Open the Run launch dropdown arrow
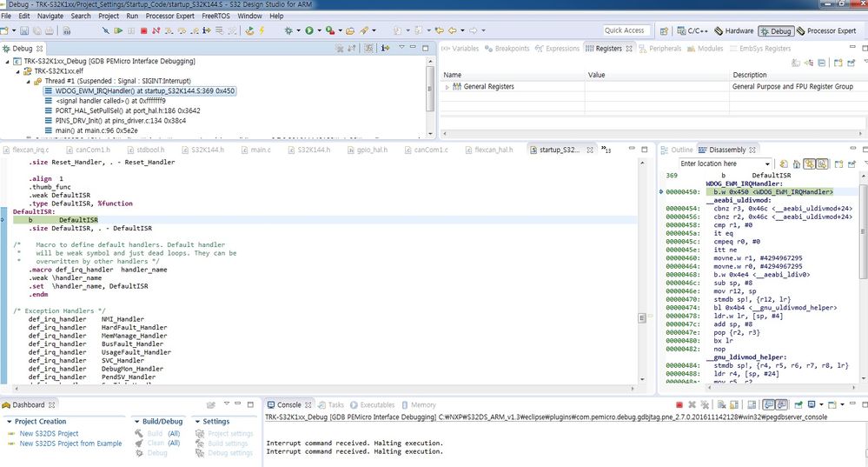This screenshot has height=467, width=868. coord(319,31)
